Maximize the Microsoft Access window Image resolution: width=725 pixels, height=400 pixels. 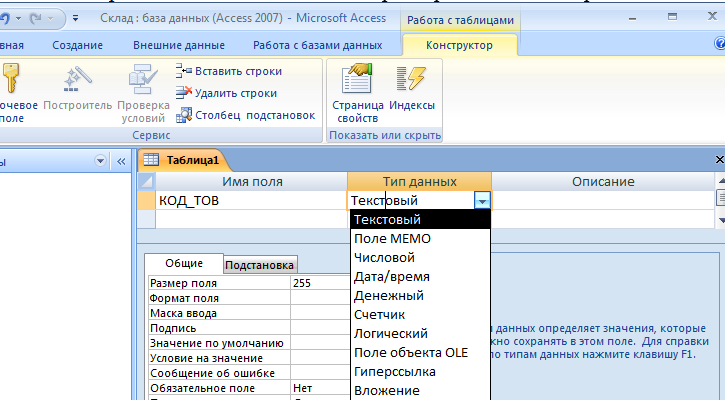tap(672, 17)
